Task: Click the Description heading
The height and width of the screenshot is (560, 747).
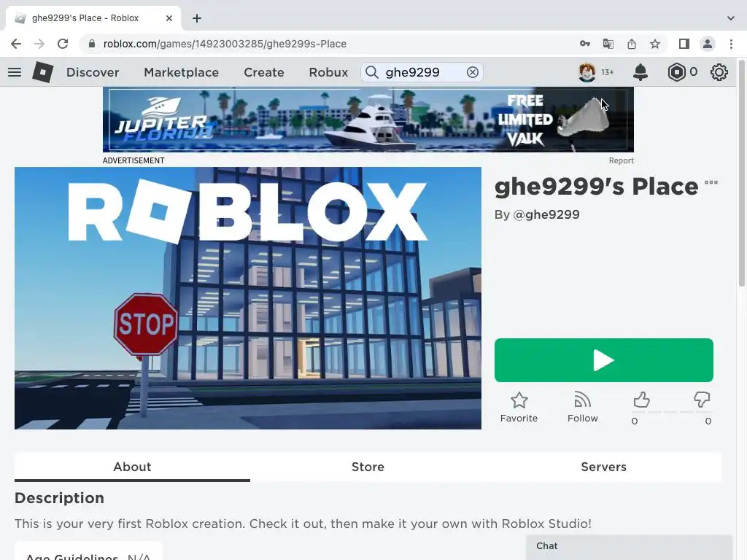Action: tap(60, 498)
